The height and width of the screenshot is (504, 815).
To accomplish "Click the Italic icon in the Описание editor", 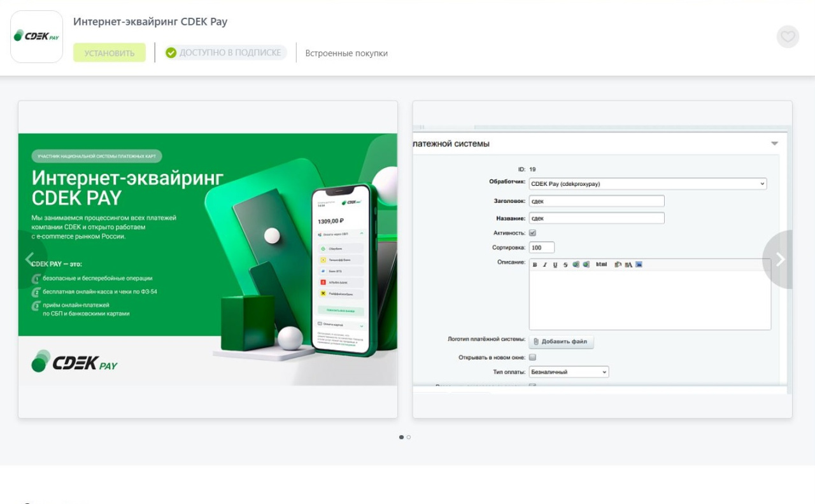I will point(545,265).
